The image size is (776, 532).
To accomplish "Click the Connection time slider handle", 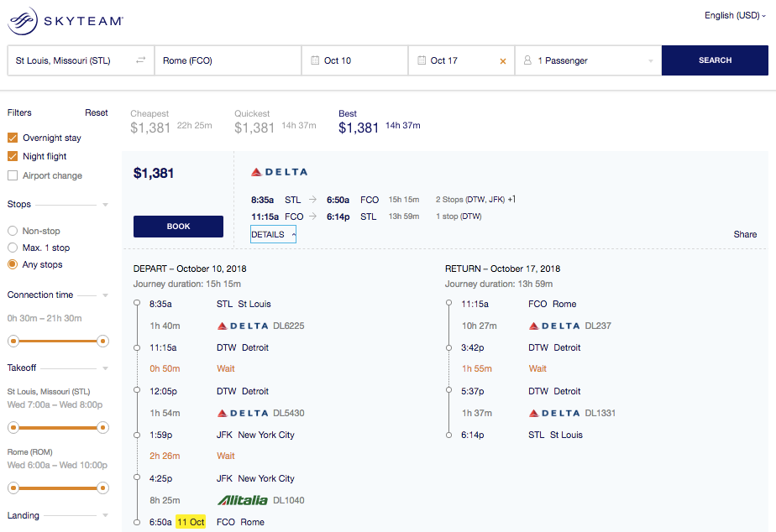I will point(13,342).
